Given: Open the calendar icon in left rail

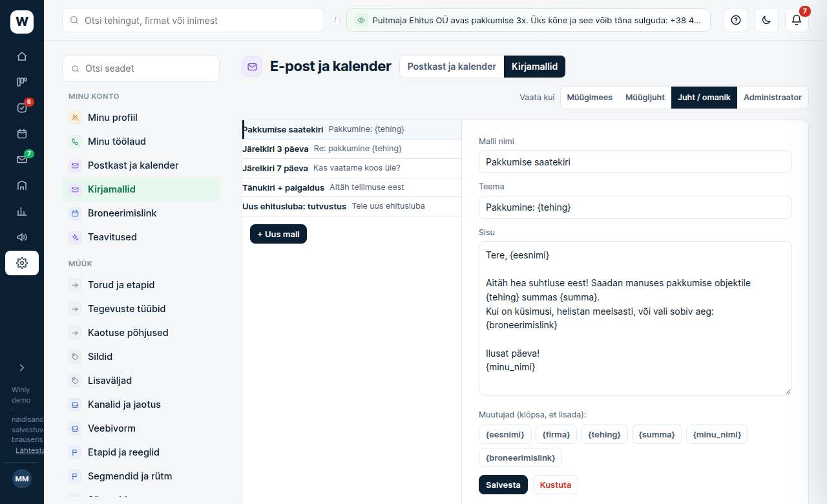Looking at the screenshot, I should (22, 134).
